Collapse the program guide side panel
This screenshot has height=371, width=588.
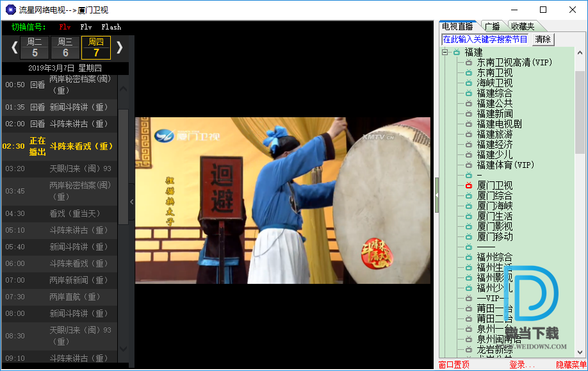point(131,201)
